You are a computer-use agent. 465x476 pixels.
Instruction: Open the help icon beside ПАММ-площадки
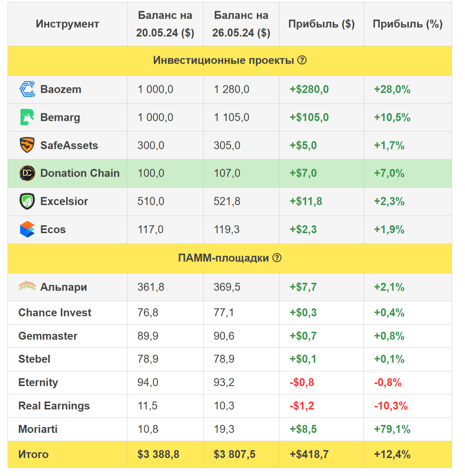(277, 258)
